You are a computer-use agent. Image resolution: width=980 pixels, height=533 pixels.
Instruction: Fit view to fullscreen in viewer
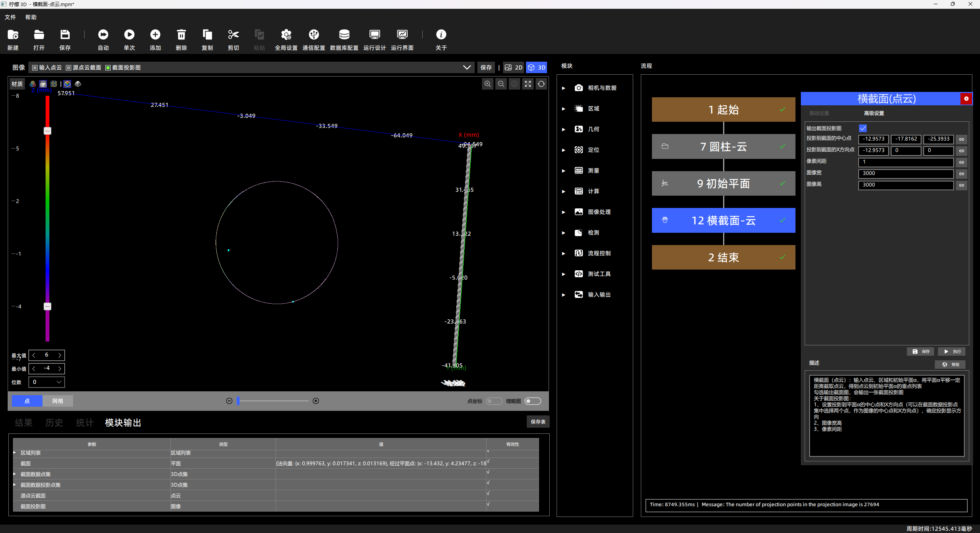point(528,84)
